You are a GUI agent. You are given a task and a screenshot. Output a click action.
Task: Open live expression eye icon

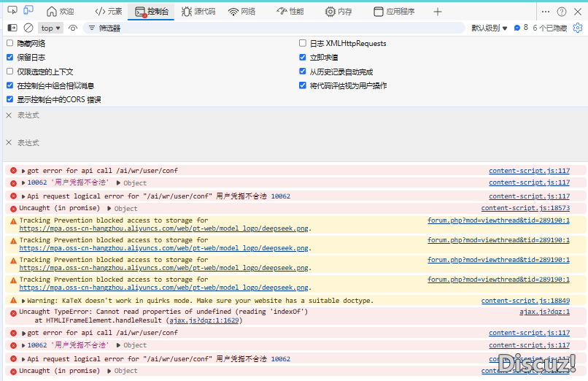(x=72, y=28)
